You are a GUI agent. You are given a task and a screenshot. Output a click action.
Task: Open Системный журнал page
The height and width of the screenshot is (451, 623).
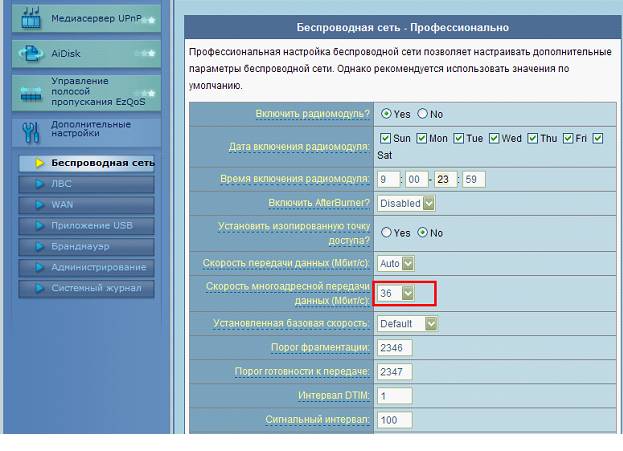point(86,288)
